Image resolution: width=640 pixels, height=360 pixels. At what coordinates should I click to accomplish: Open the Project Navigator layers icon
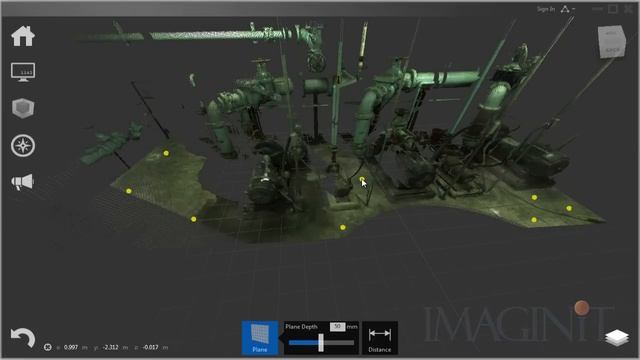(x=617, y=338)
